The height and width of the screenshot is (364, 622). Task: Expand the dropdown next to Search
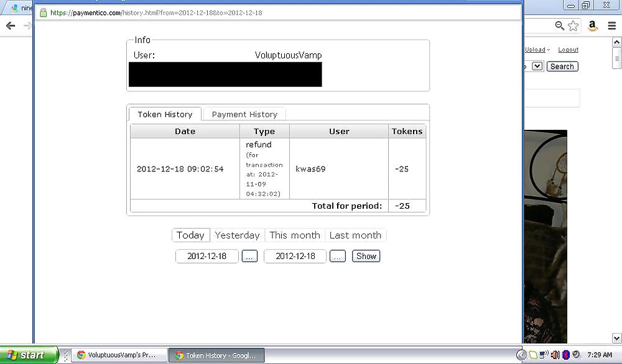coord(537,66)
